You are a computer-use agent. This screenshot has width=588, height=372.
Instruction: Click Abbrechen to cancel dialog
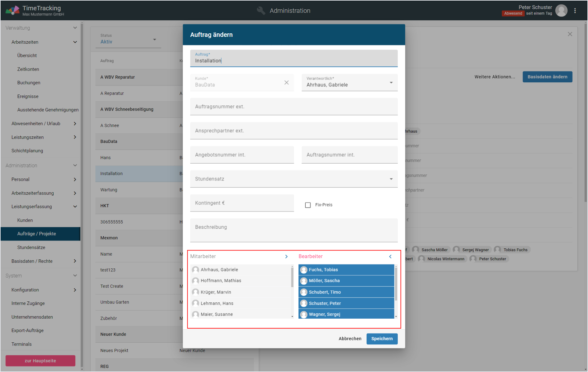coord(350,339)
